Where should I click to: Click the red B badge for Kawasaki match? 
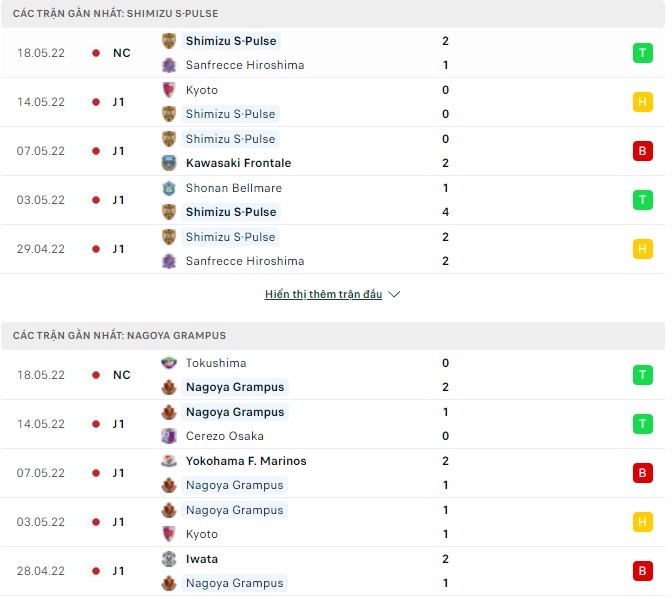(640, 151)
